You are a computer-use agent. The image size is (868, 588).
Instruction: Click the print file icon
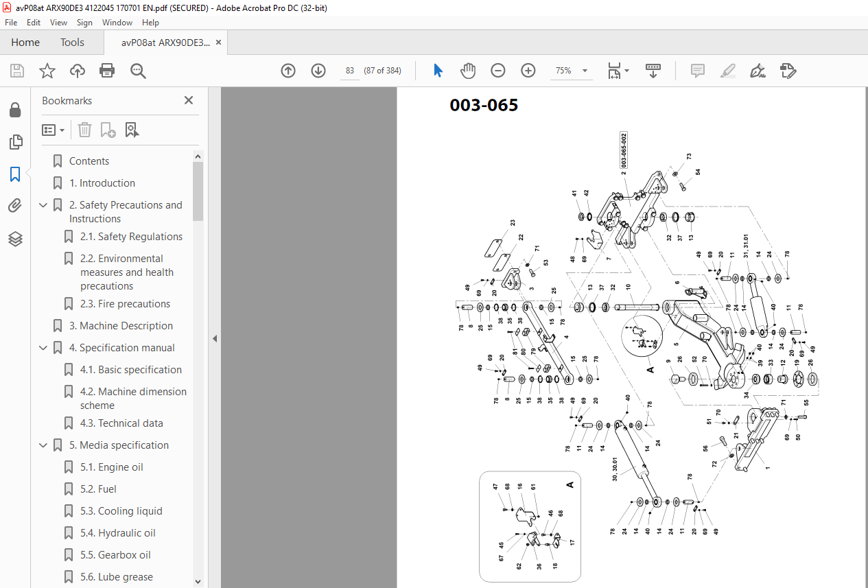(107, 71)
